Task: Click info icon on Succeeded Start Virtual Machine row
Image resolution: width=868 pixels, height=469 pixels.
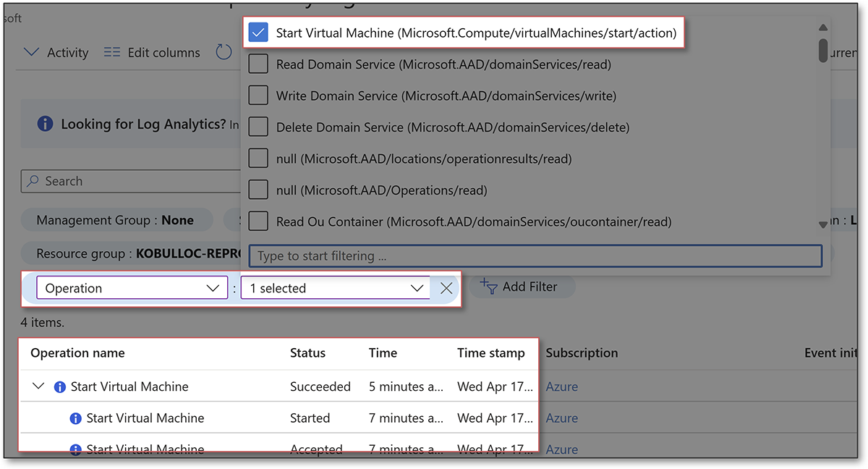Action: [x=60, y=387]
